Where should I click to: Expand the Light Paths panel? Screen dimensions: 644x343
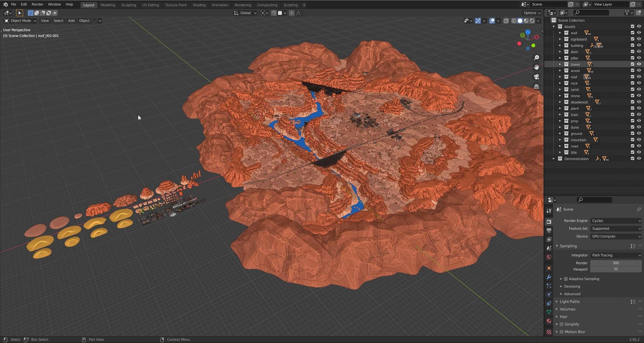(569, 301)
